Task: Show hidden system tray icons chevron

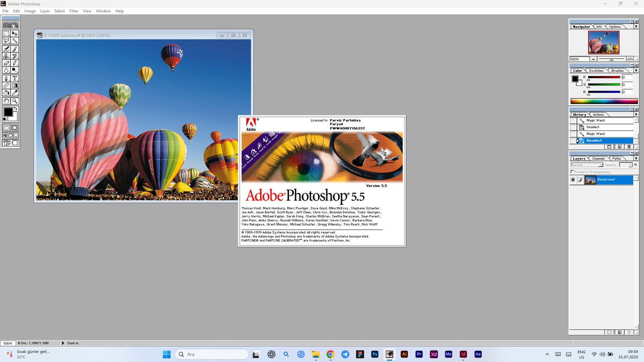Action: coord(547,354)
